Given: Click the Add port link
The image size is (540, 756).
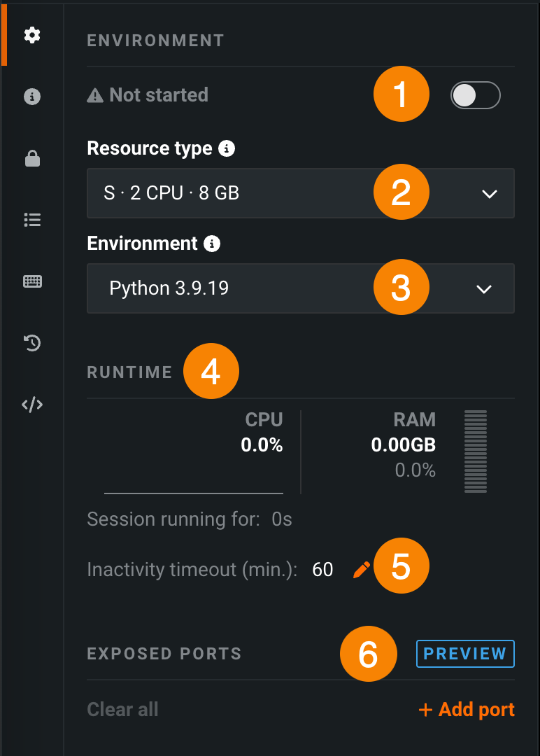Looking at the screenshot, I should pyautogui.click(x=467, y=710).
